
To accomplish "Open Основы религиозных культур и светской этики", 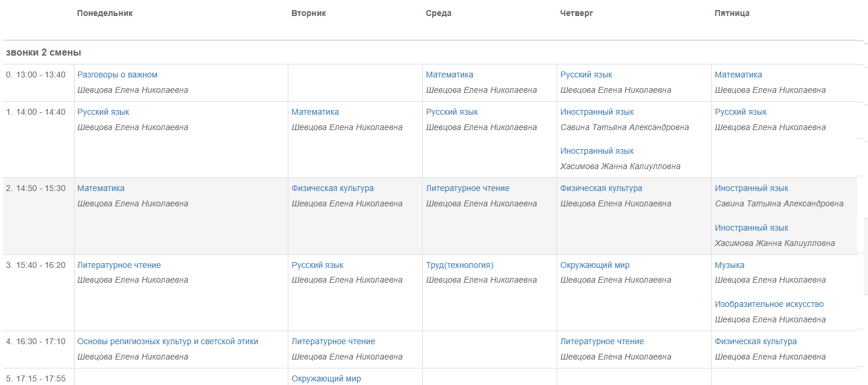I will point(168,341).
